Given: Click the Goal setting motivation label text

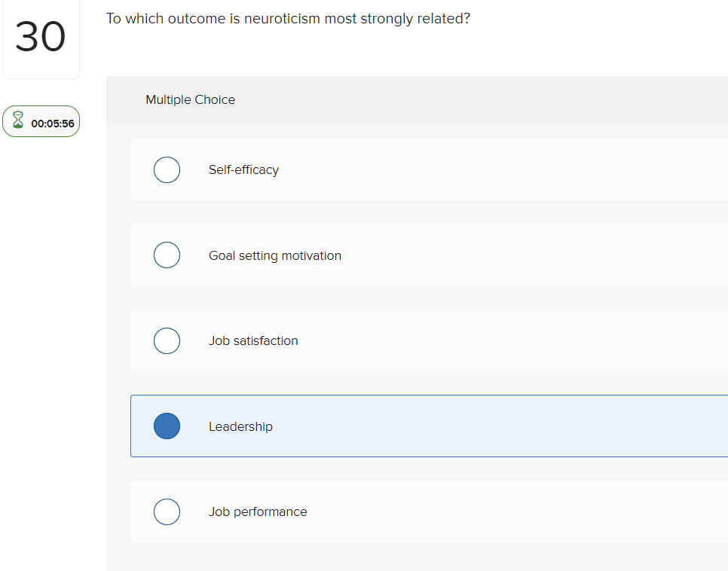Looking at the screenshot, I should point(274,255).
